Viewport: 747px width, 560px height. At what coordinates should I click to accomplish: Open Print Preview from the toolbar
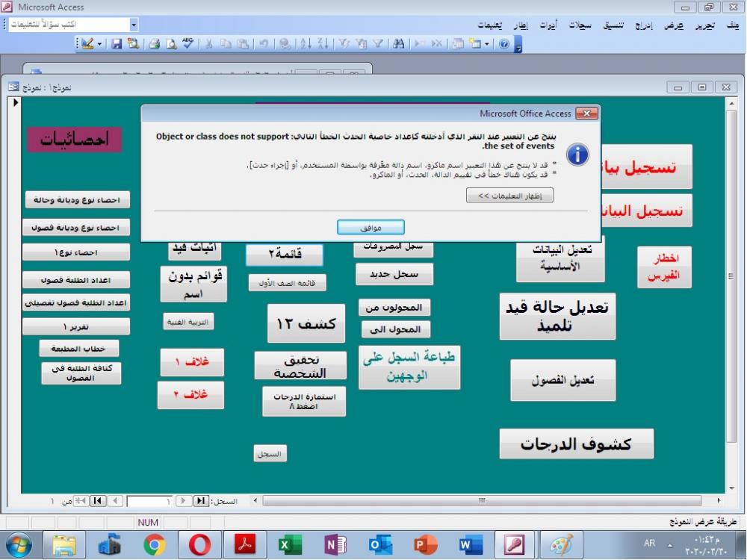click(171, 44)
